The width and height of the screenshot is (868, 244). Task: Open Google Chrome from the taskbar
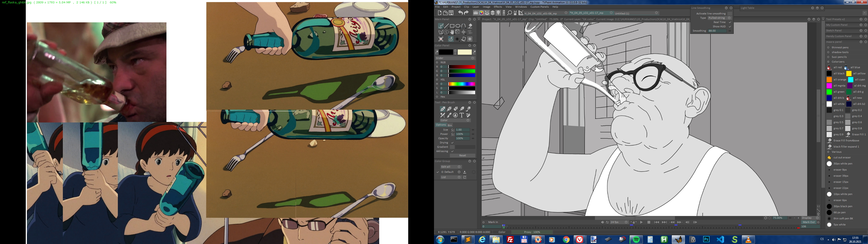coord(566,240)
